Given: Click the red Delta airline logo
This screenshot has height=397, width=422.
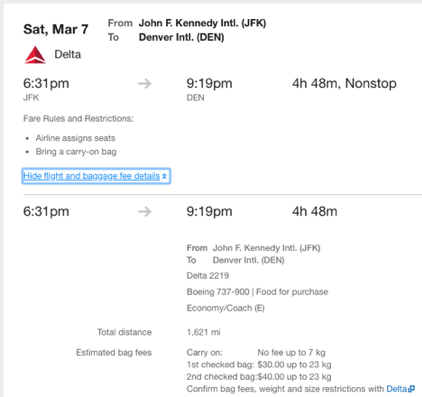Looking at the screenshot, I should coord(35,55).
